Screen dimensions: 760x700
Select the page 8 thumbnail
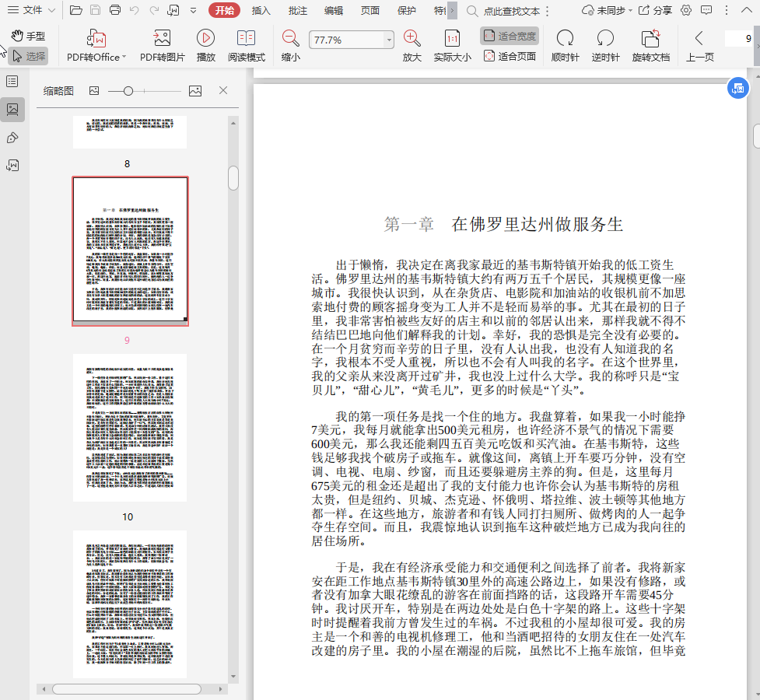point(130,132)
